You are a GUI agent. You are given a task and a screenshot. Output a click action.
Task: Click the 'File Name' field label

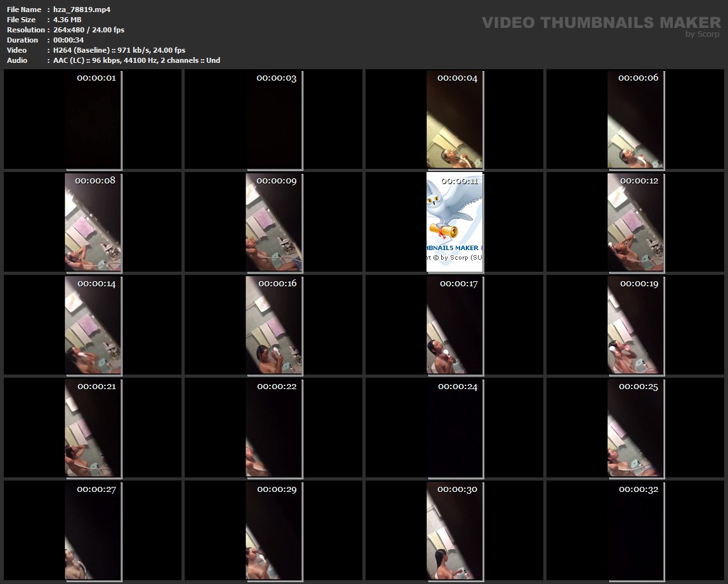point(24,10)
